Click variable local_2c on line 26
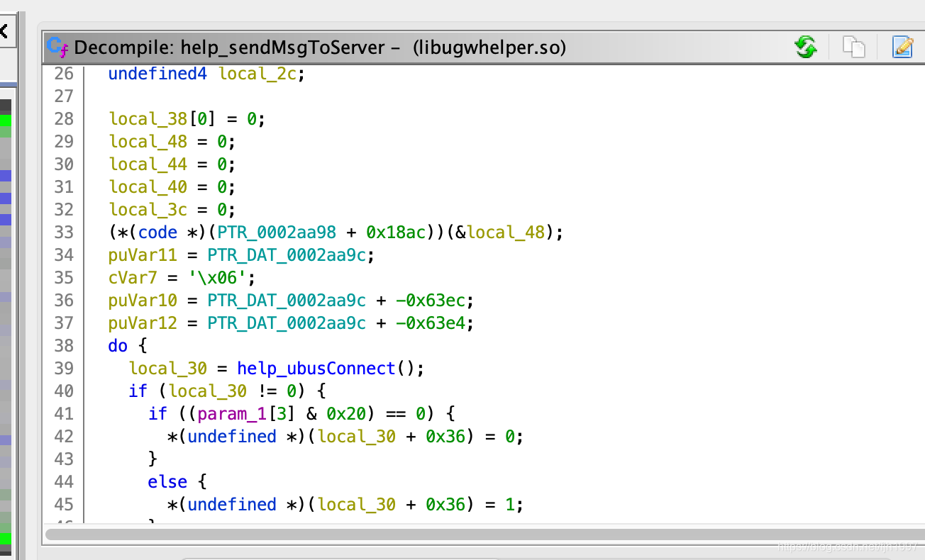This screenshot has width=925, height=560. click(257, 74)
